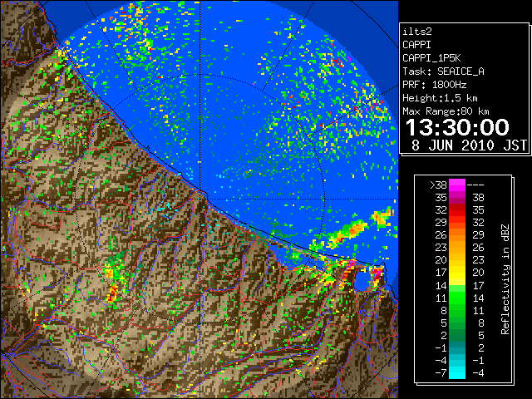Image resolution: width=532 pixels, height=399 pixels.
Task: Click the 'Task: SEAICE_A' line
Action: pyautogui.click(x=443, y=71)
